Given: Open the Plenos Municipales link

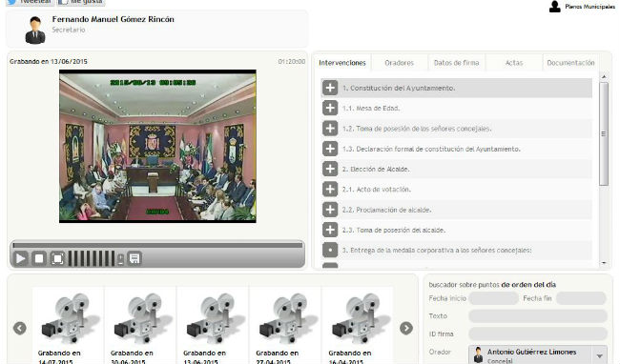Looking at the screenshot, I should (x=589, y=7).
